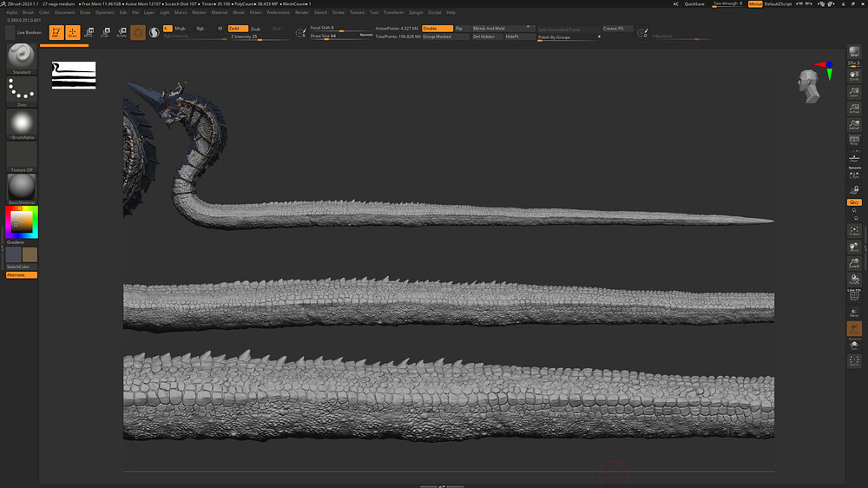
Task: Open the Zplugin menu
Action: (416, 13)
